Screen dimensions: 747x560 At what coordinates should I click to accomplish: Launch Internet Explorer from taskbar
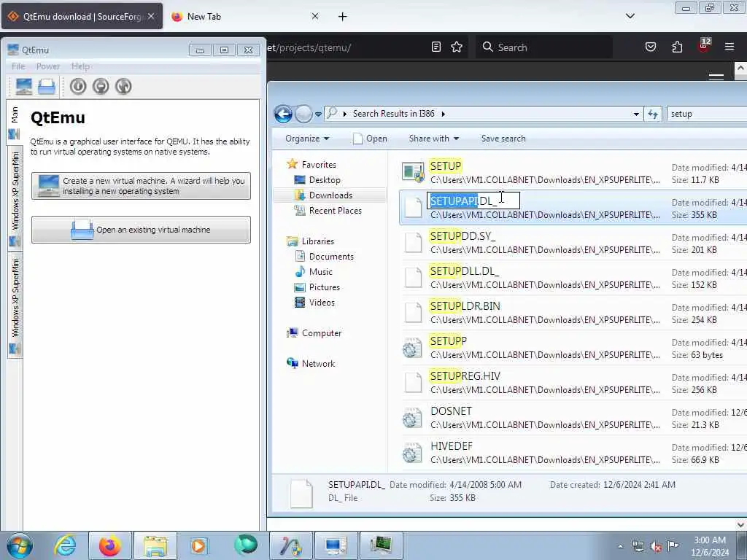(65, 545)
